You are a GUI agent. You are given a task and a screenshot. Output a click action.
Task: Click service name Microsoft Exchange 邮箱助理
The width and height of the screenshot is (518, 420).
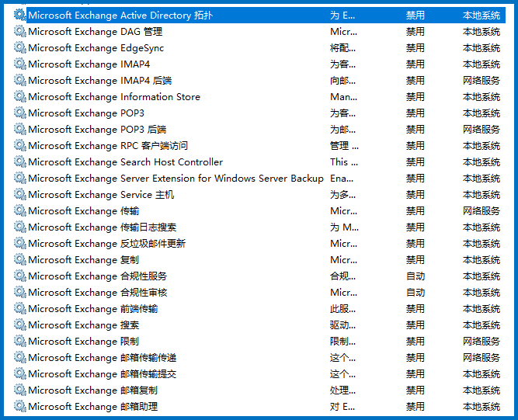93,407
